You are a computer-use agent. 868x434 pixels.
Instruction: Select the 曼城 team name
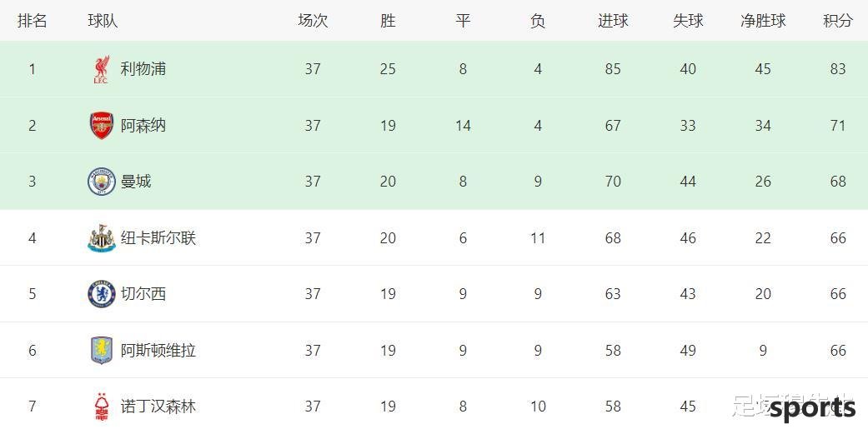pyautogui.click(x=136, y=182)
